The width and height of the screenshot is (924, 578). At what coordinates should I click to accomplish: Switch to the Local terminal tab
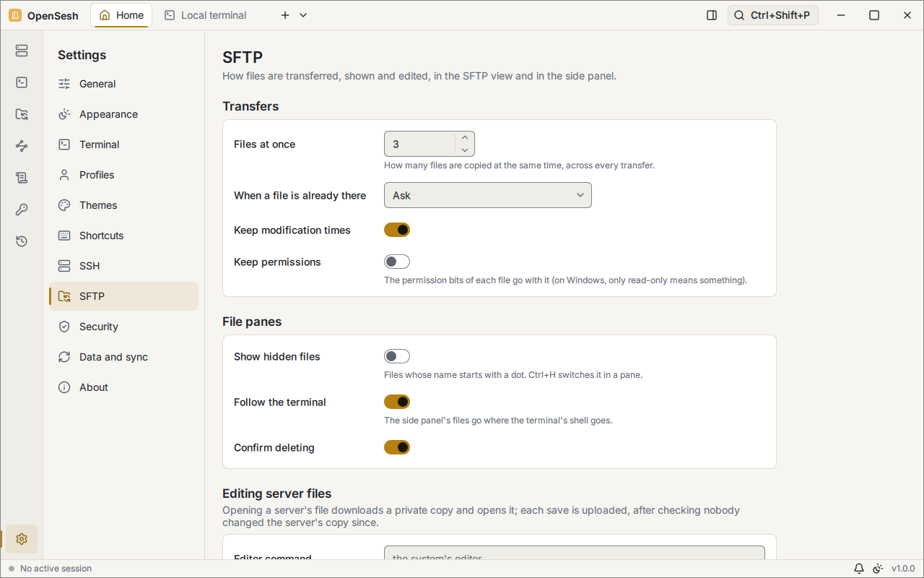pyautogui.click(x=205, y=15)
